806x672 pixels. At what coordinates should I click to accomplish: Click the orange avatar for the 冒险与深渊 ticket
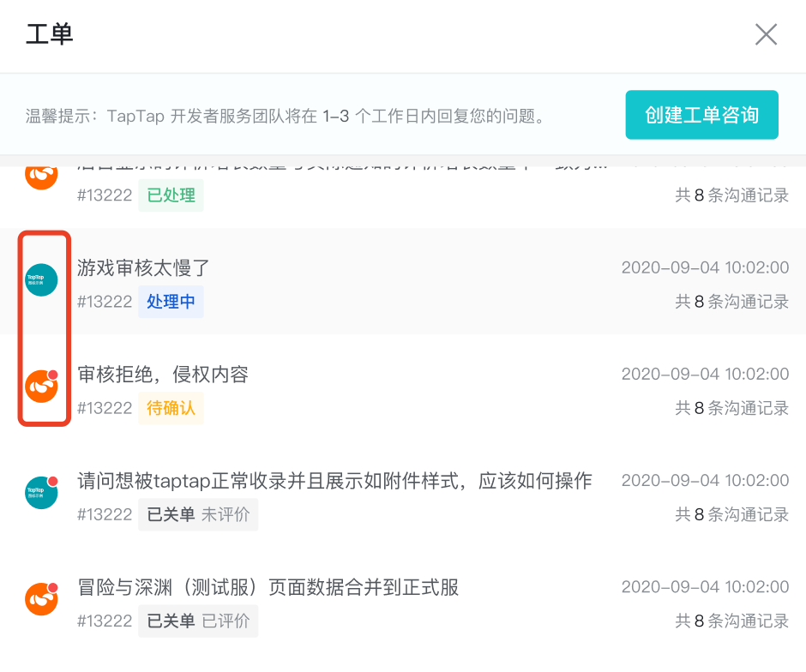(42, 599)
